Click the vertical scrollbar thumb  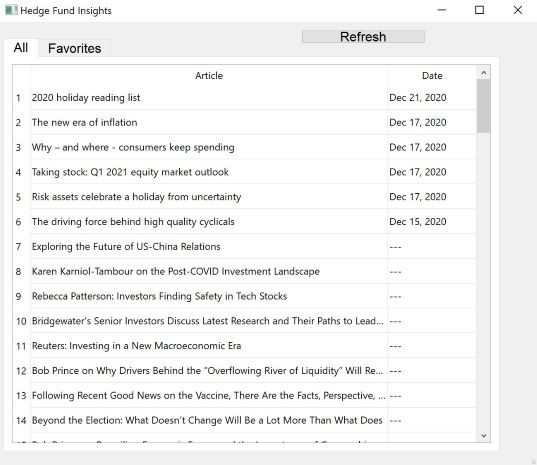tap(483, 106)
